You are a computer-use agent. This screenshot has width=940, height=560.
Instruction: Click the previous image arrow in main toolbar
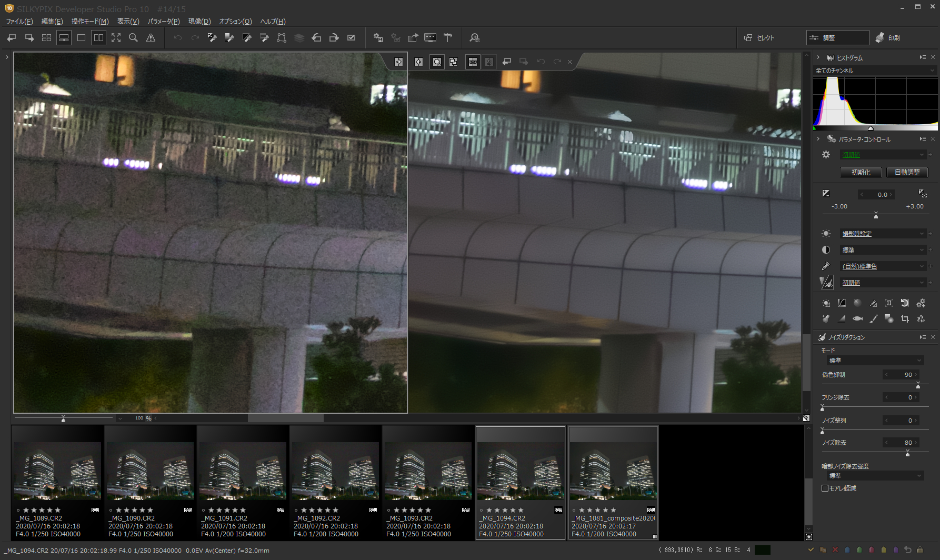coord(12,38)
